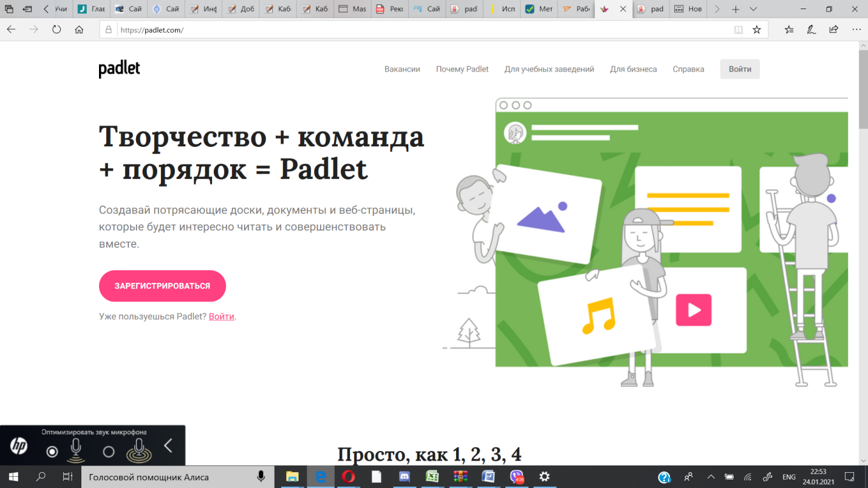
Task: Switch to the Глав tab
Action: pyautogui.click(x=92, y=10)
